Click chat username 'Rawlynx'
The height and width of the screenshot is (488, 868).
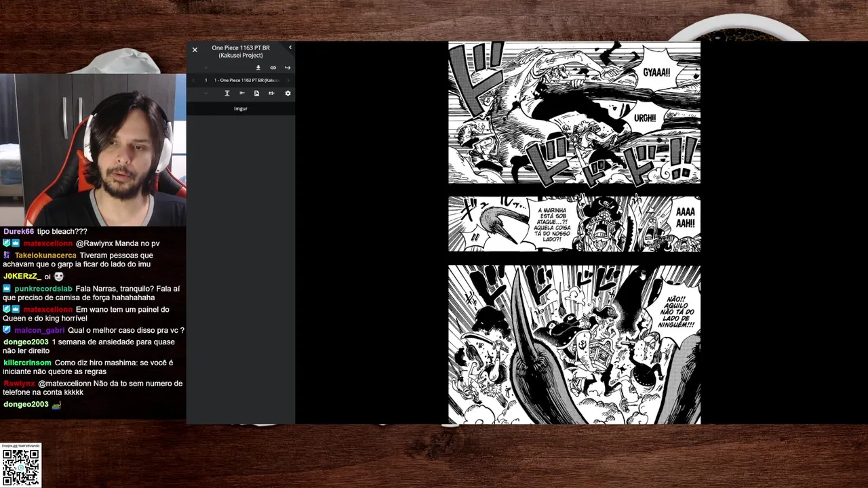coord(19,384)
